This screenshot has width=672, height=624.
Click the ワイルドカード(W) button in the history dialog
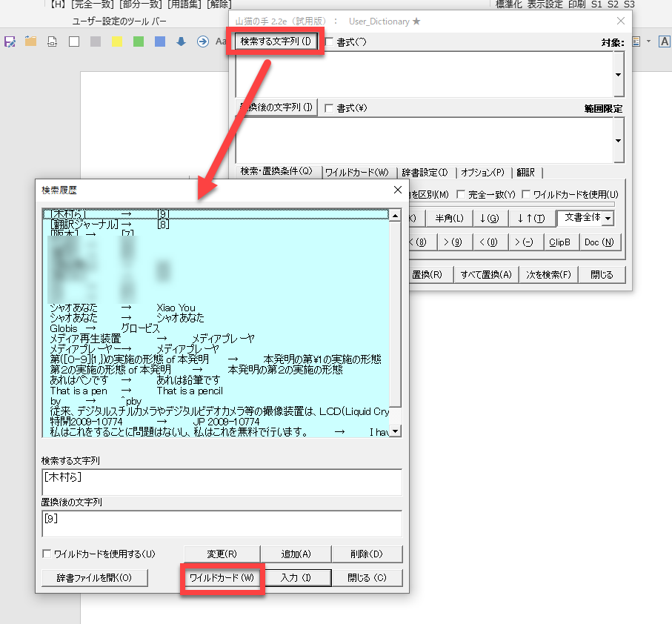coord(222,578)
